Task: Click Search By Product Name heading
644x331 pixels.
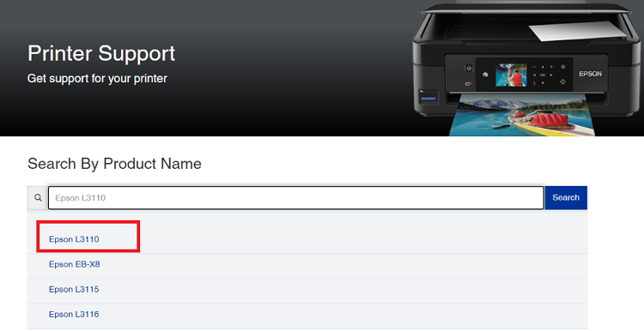Action: tap(114, 164)
